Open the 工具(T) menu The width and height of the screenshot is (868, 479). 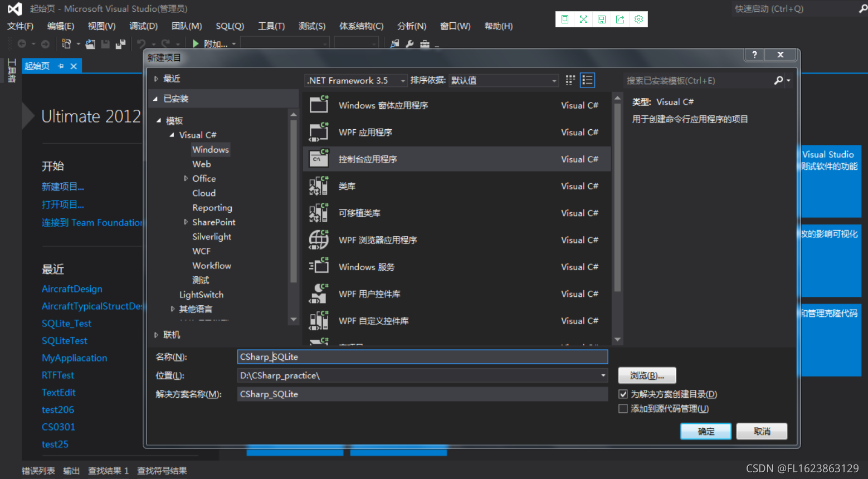tap(271, 26)
